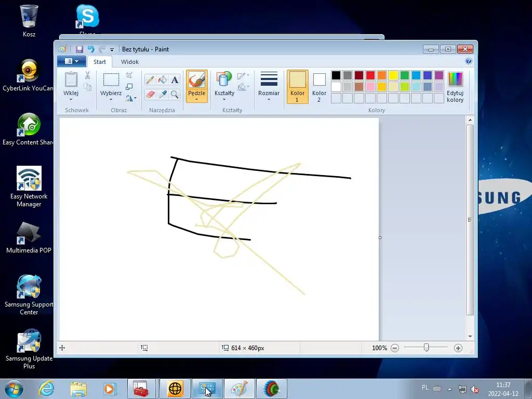Open Multimedia POP desktop icon
The height and width of the screenshot is (399, 532).
[x=29, y=237]
